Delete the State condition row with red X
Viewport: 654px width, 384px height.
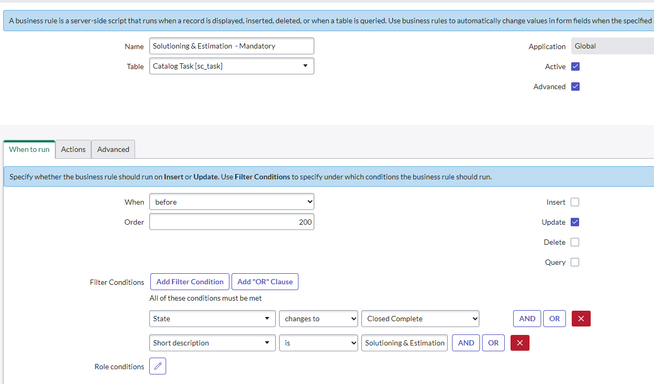pos(581,319)
